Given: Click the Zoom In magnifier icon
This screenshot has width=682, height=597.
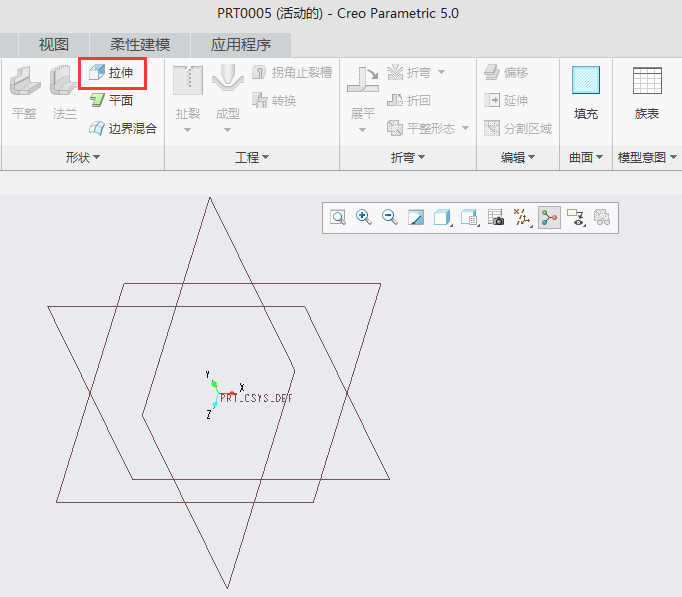Looking at the screenshot, I should [364, 217].
